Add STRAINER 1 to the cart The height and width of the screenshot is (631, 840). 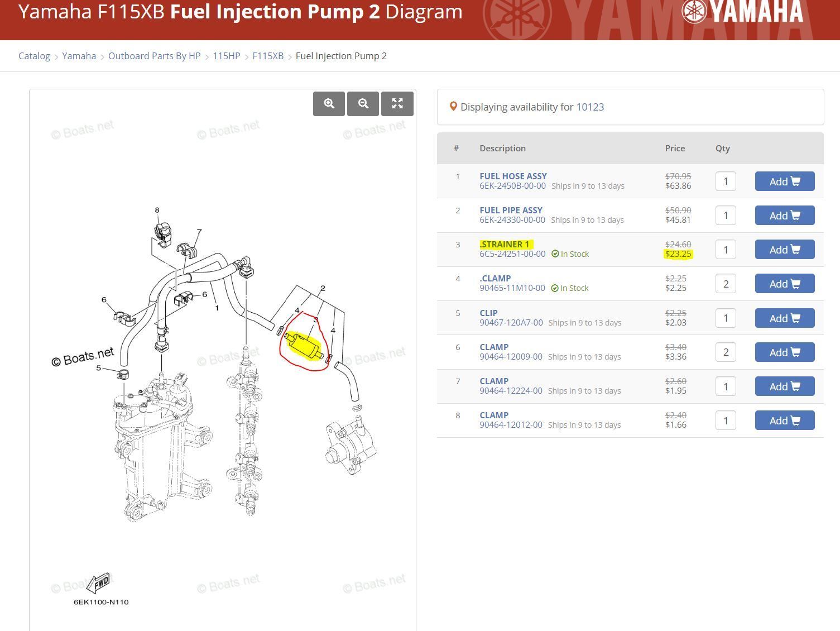784,250
